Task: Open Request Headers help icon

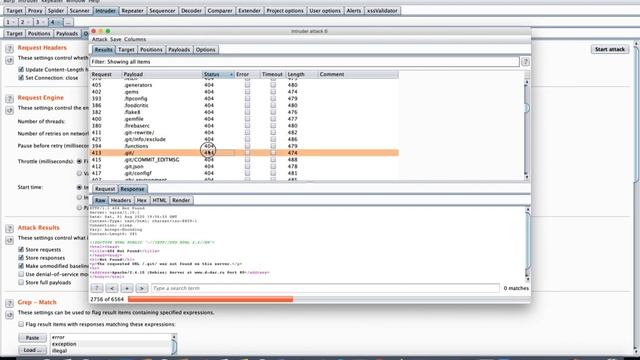Action: 9,49
